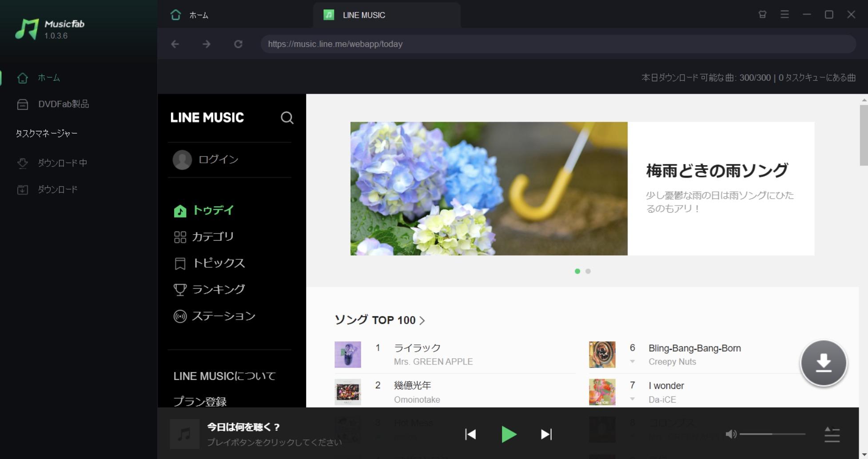Select トピックス in LINE MUSIC menu
This screenshot has height=459, width=868.
209,263
